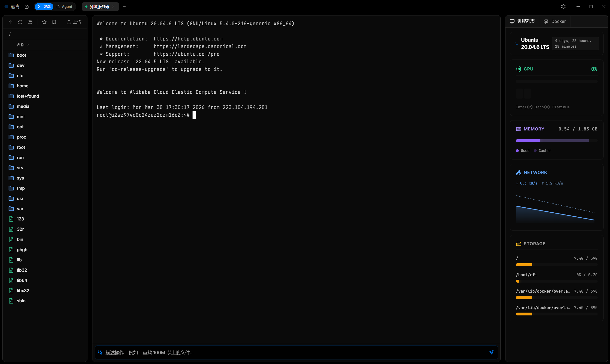Select the lib64 file entry
The height and width of the screenshot is (364, 610).
pos(22,280)
